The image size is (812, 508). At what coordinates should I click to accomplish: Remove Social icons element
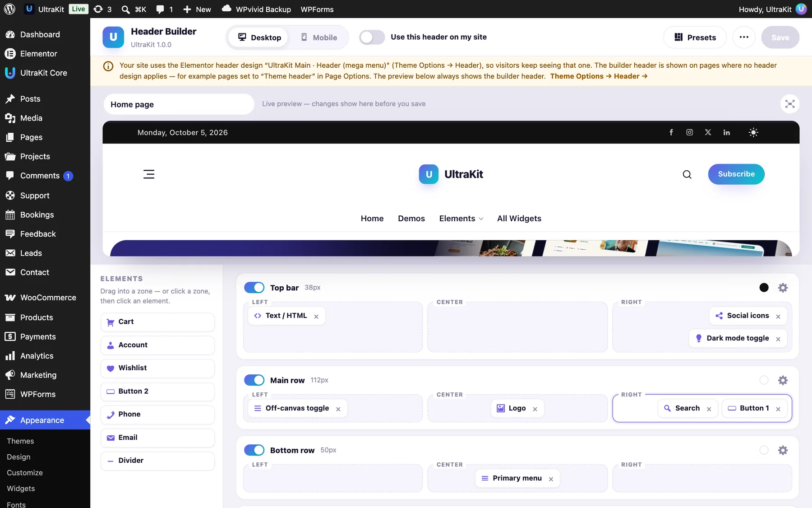pyautogui.click(x=778, y=316)
